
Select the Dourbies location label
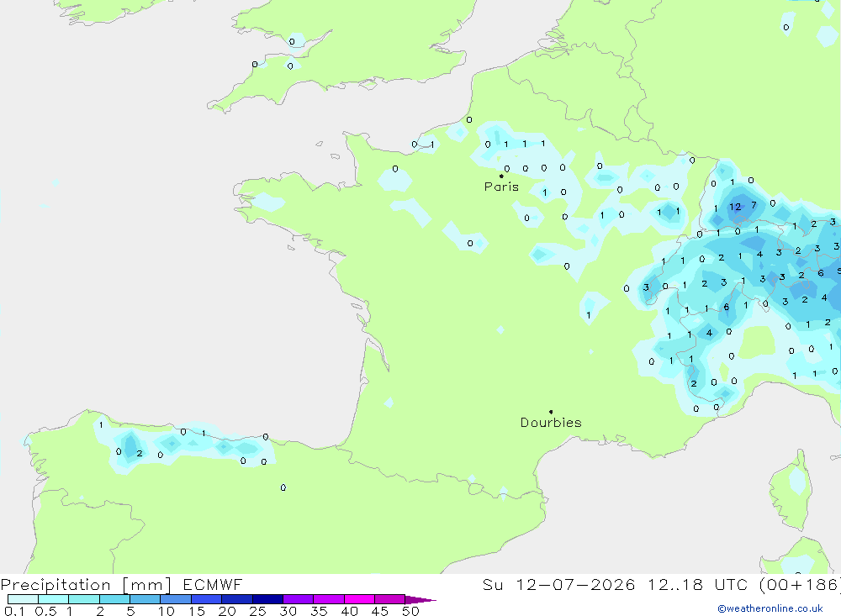[551, 423]
